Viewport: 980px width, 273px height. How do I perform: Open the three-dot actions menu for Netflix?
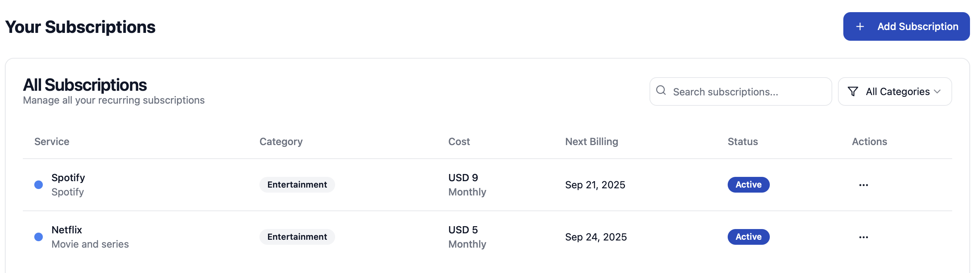[x=864, y=237]
